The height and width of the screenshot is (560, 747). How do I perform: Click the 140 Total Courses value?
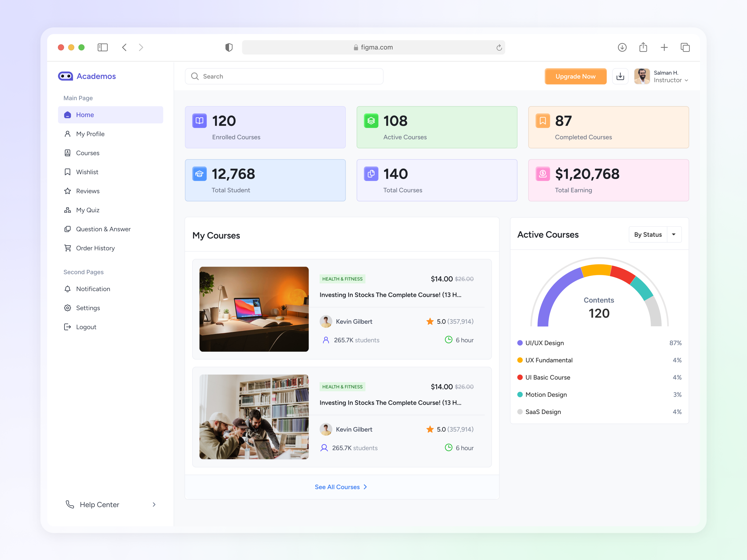pyautogui.click(x=395, y=174)
